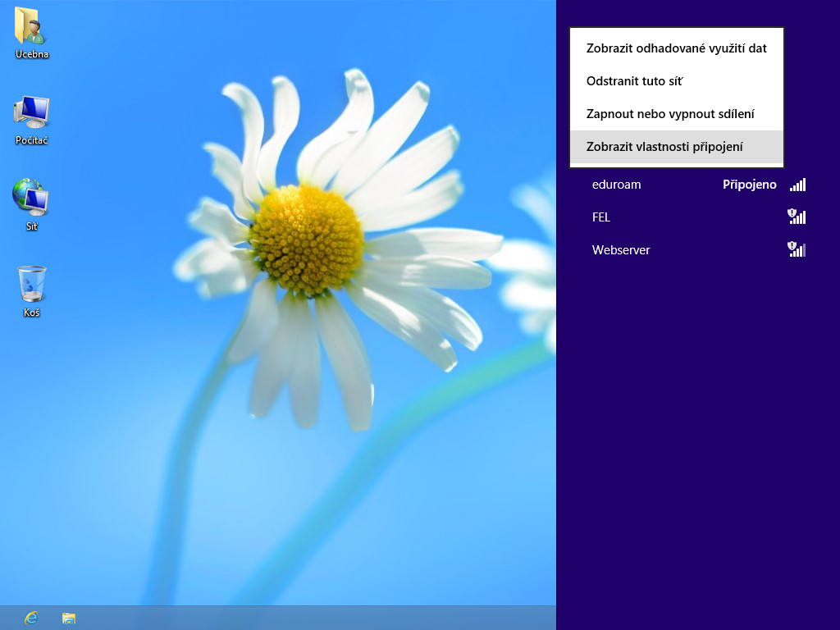Click the Webserver signal shield icon
Viewport: 840px width, 630px height.
797,249
